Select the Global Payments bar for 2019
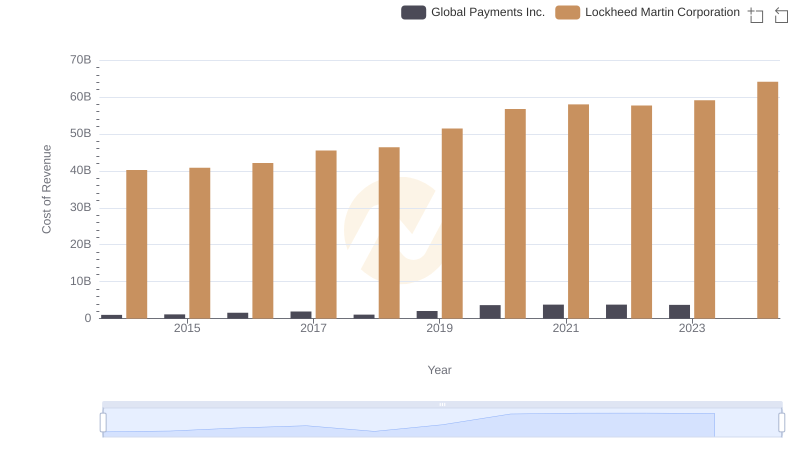800x461 pixels. coord(427,315)
